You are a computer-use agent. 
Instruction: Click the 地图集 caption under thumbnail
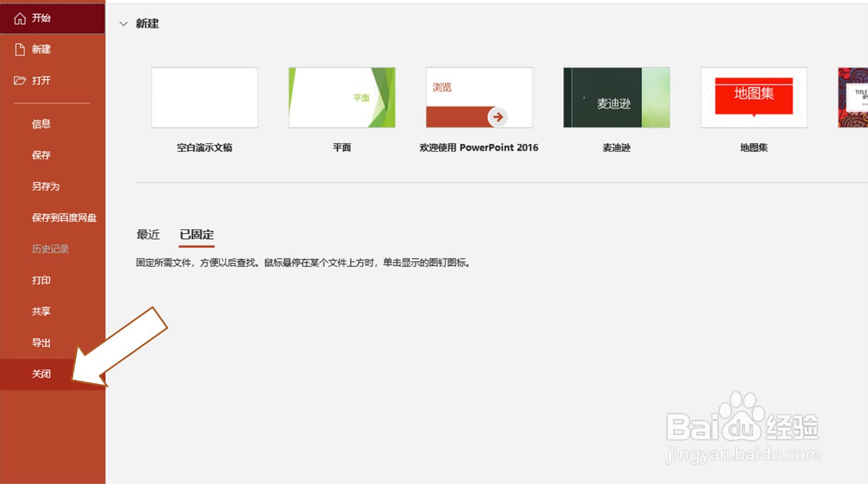754,147
